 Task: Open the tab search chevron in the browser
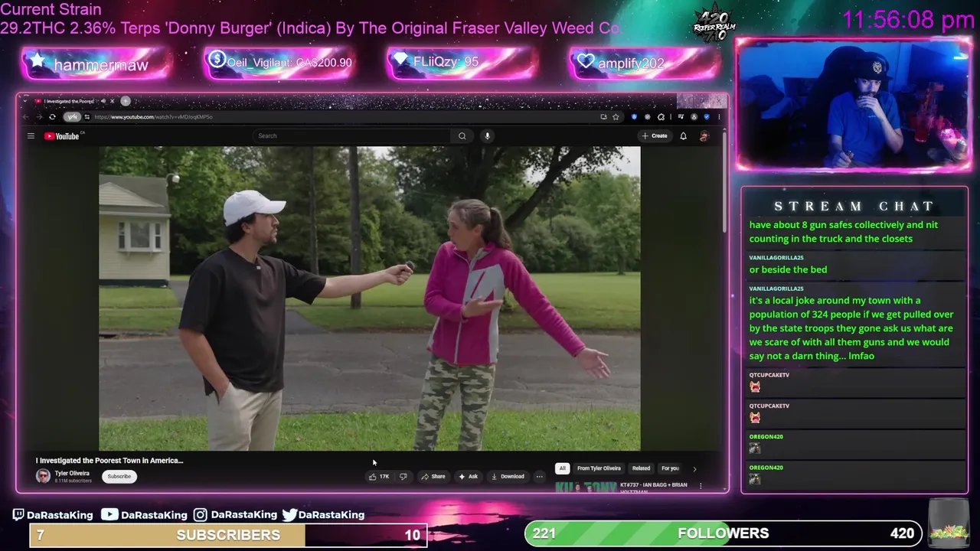[25, 101]
